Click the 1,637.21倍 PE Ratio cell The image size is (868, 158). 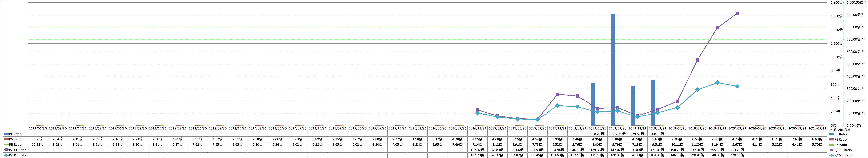617,134
